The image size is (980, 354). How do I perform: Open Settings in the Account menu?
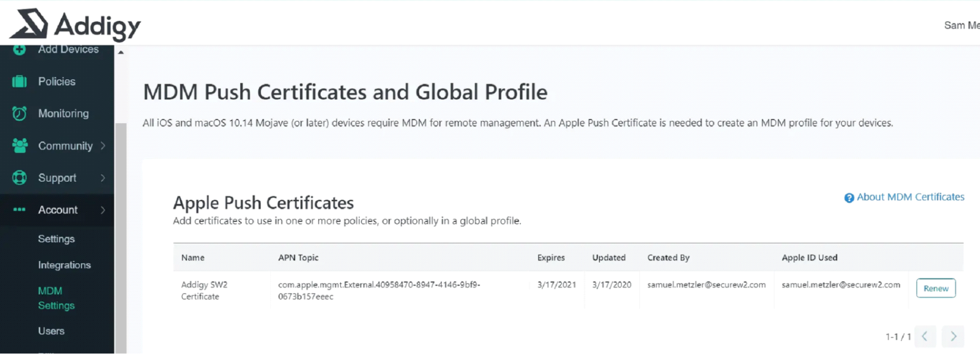tap(56, 239)
